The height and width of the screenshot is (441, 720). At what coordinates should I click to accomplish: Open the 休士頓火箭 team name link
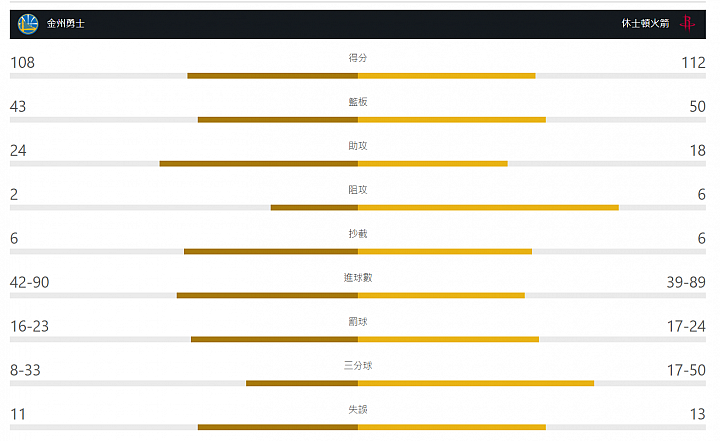pos(645,23)
